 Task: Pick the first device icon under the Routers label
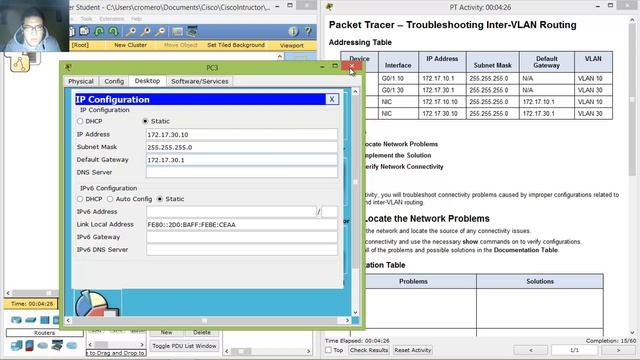(x=16, y=346)
